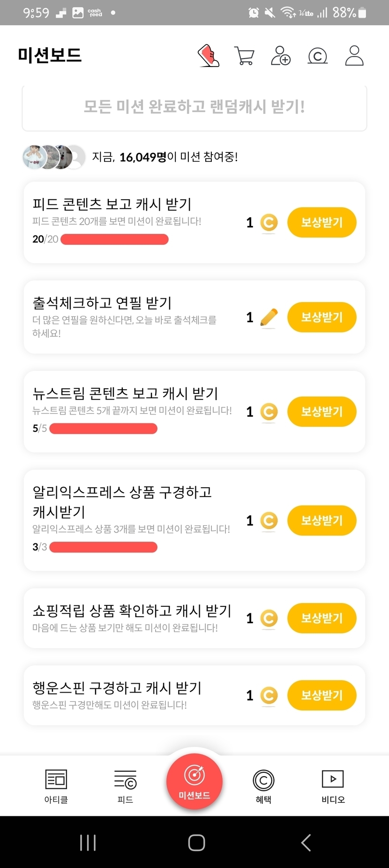Image resolution: width=389 pixels, height=868 pixels.
Task: Open the profile person icon
Action: [x=354, y=56]
